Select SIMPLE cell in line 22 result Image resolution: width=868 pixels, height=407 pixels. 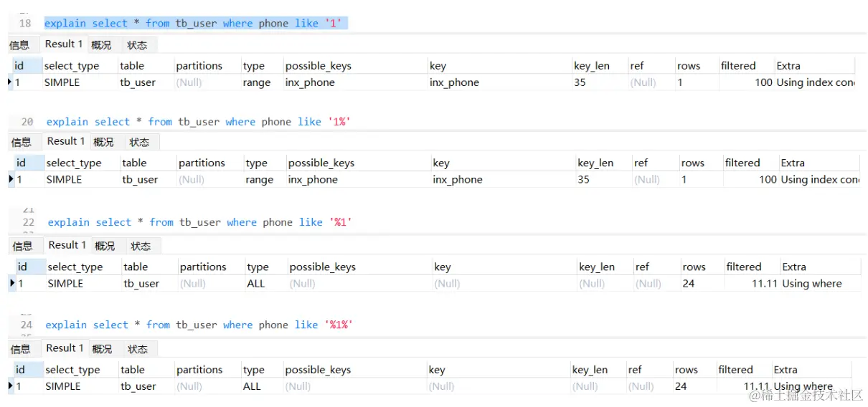tap(65, 283)
